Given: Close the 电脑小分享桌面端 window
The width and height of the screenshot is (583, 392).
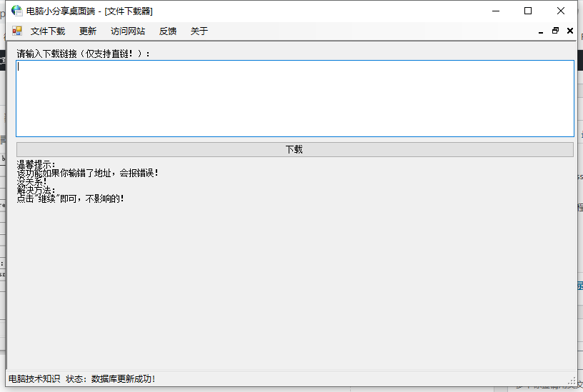Looking at the screenshot, I should pos(561,11).
